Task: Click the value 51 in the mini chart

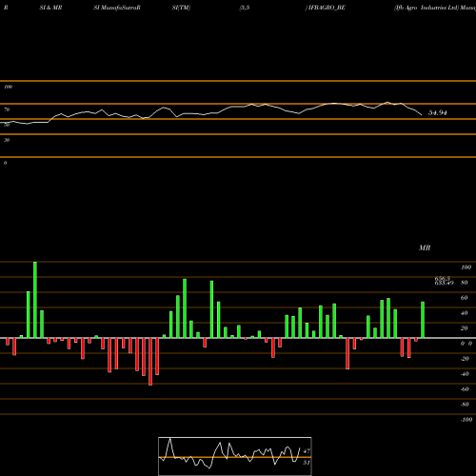Action: coord(307,463)
